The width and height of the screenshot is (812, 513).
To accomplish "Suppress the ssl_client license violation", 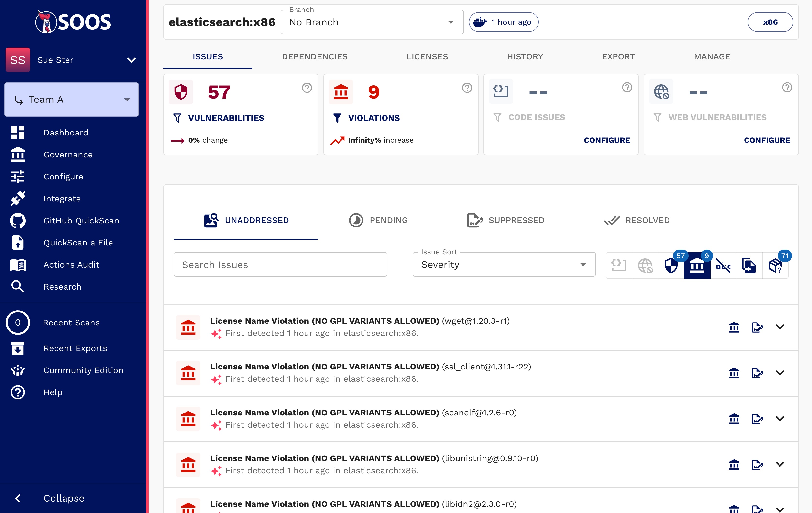I will coord(757,373).
